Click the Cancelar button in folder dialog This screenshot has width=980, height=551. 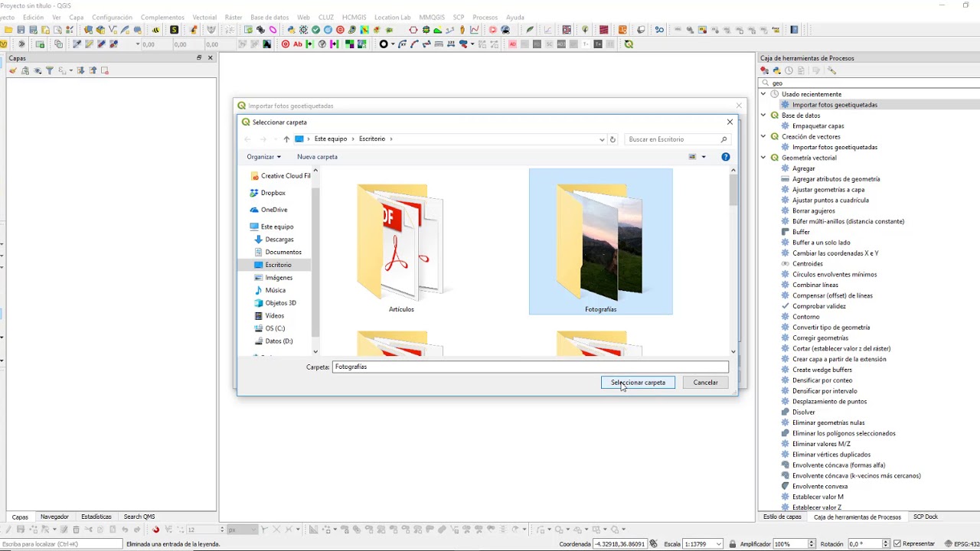(705, 383)
